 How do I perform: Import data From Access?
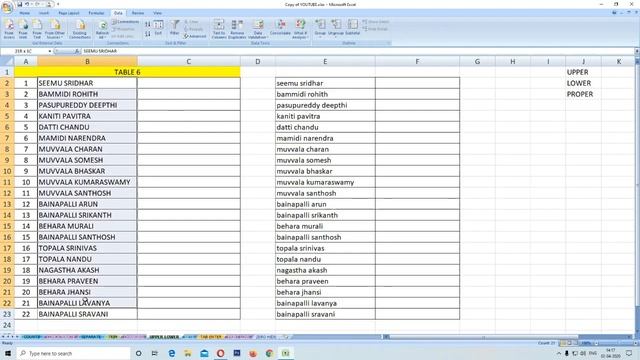[9, 29]
